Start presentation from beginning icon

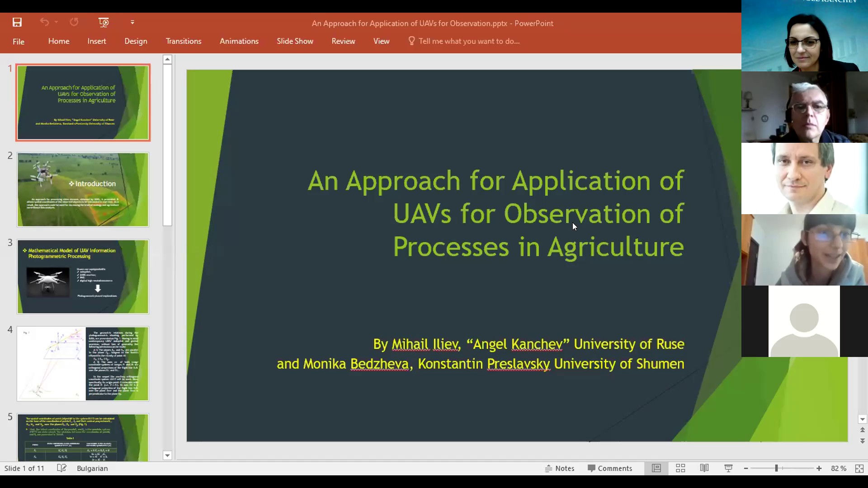click(104, 22)
